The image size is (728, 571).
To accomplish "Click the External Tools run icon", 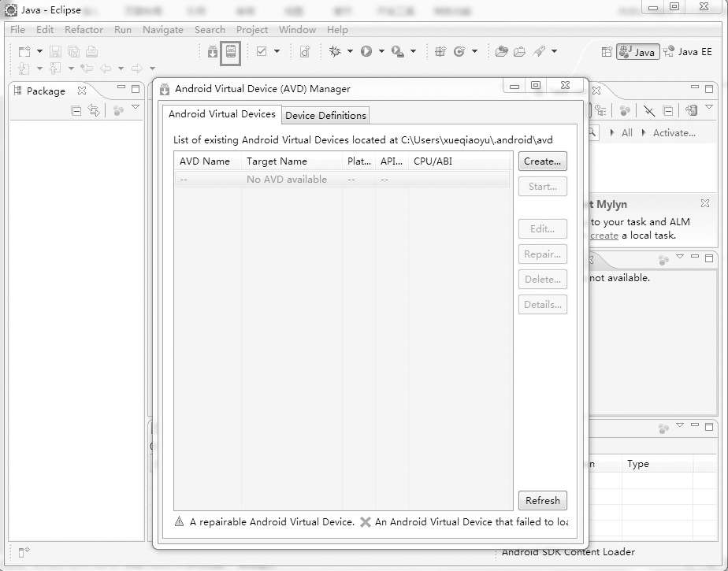I will coord(397,51).
